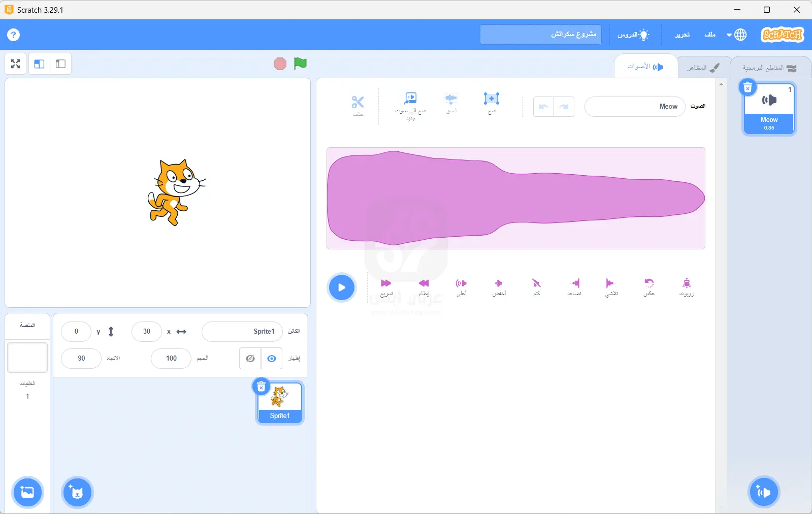This screenshot has width=812, height=514.
Task: Show the sprite using the eye icon
Action: [272, 359]
